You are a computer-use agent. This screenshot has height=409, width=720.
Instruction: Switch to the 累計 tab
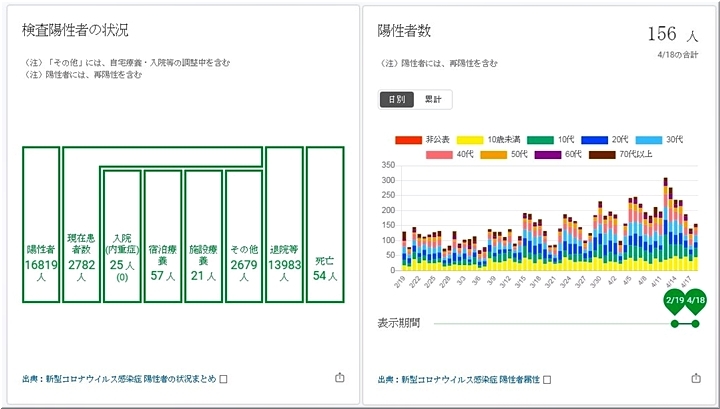point(434,99)
